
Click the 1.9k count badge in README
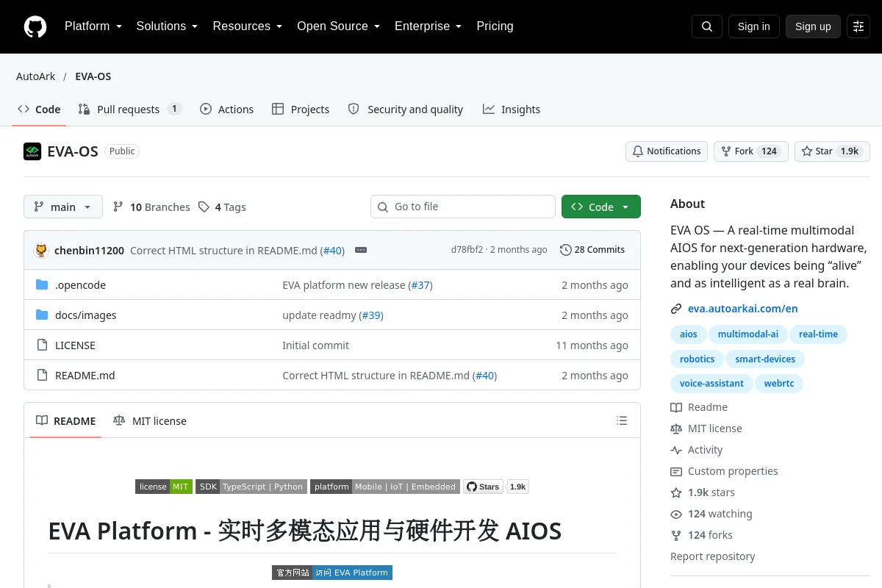pos(518,487)
